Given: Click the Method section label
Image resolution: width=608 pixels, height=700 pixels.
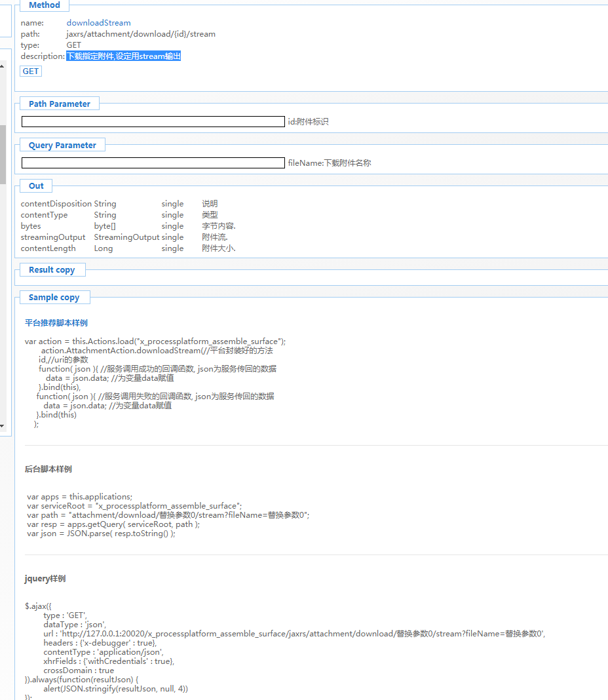Looking at the screenshot, I should (x=44, y=5).
